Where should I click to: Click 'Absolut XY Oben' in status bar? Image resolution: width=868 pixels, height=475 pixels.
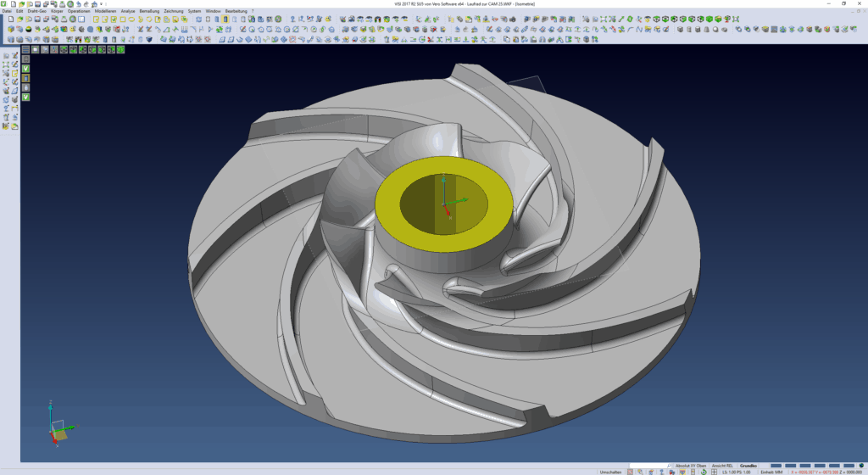[x=691, y=466]
